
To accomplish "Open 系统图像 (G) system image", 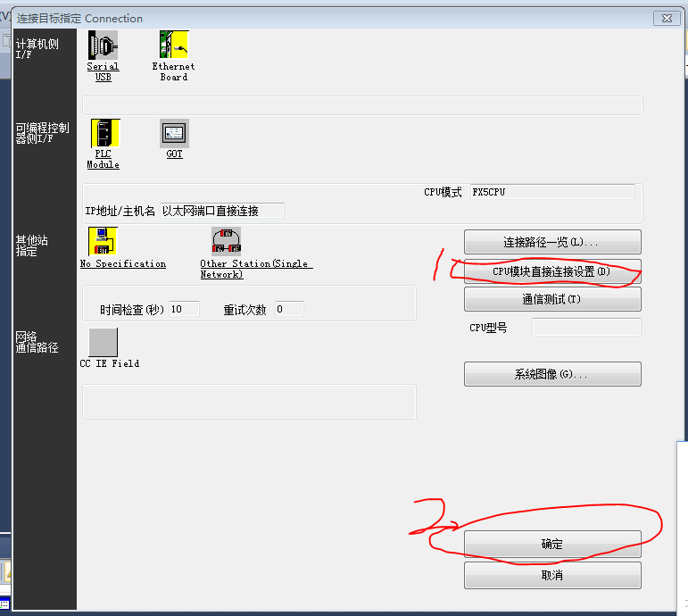I will coord(552,374).
